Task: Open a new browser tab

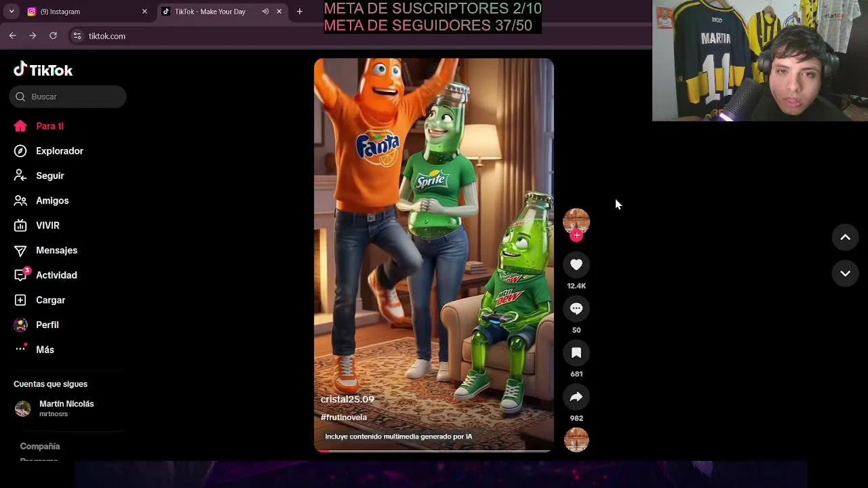Action: click(300, 12)
